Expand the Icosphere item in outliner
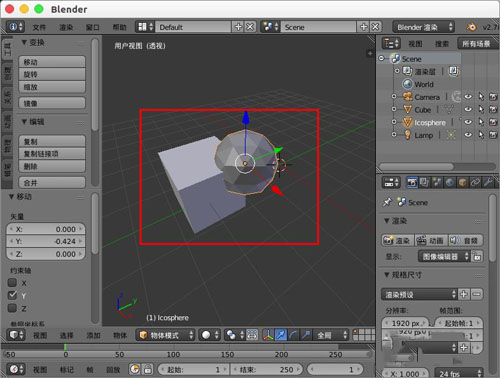This screenshot has height=378, width=500. [394, 122]
